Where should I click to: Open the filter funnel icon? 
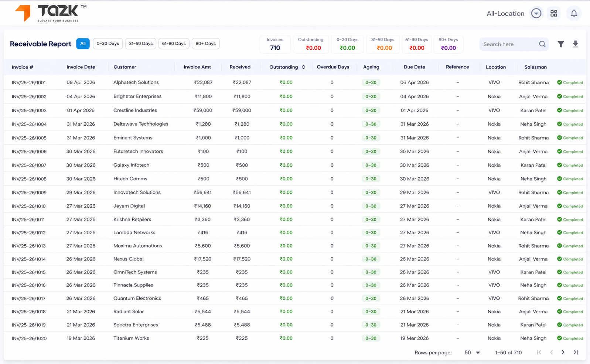pyautogui.click(x=561, y=44)
